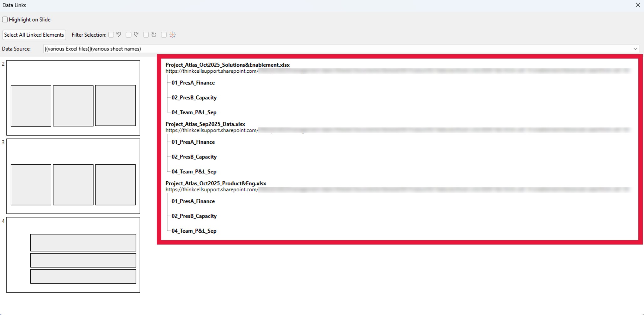Click Select All Linked Elements button
Screen dimensions: 644x315
coord(34,35)
